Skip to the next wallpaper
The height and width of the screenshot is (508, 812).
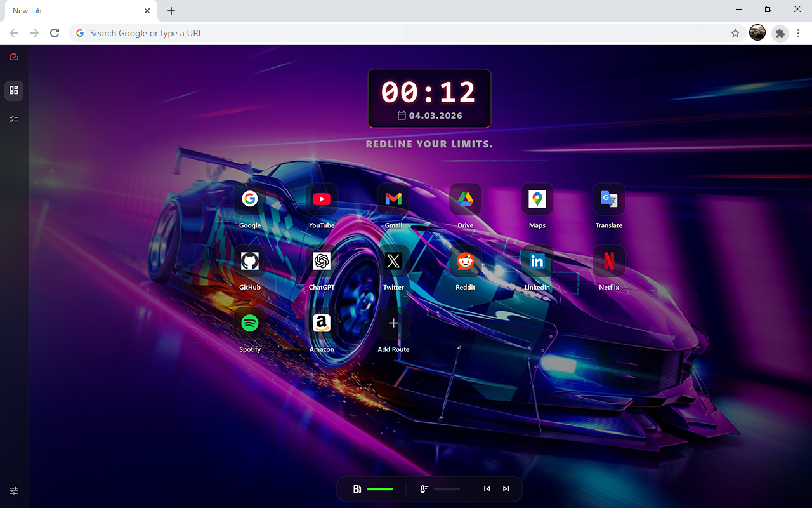[506, 489]
